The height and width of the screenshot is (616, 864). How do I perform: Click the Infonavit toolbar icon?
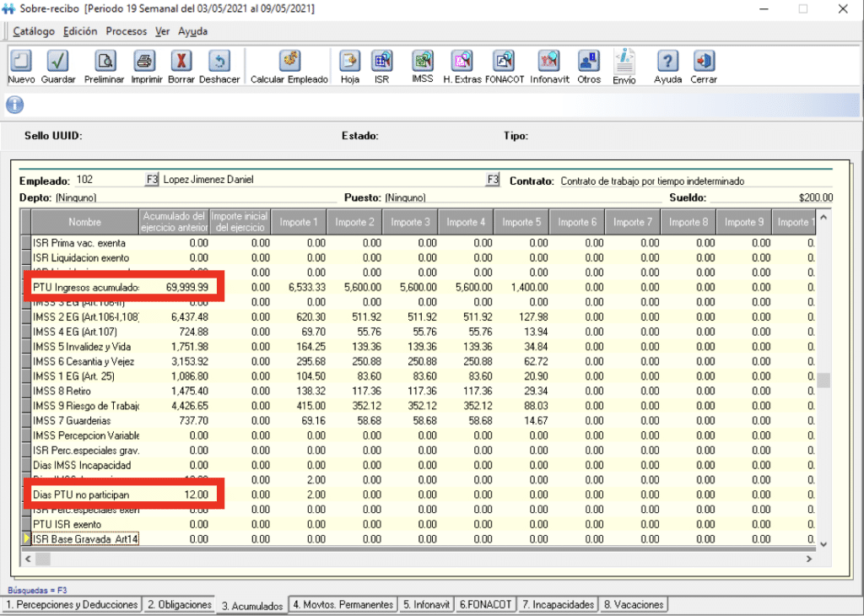point(549,62)
